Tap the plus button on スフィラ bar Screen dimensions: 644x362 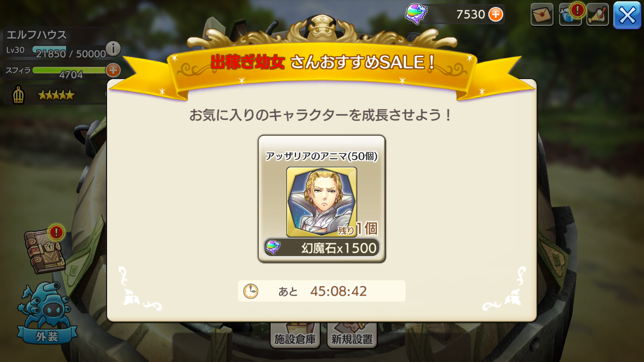(113, 70)
